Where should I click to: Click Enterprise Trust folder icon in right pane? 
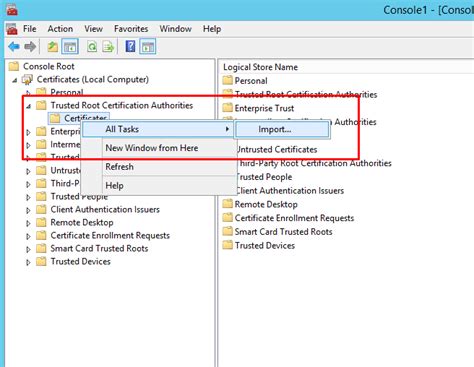227,108
